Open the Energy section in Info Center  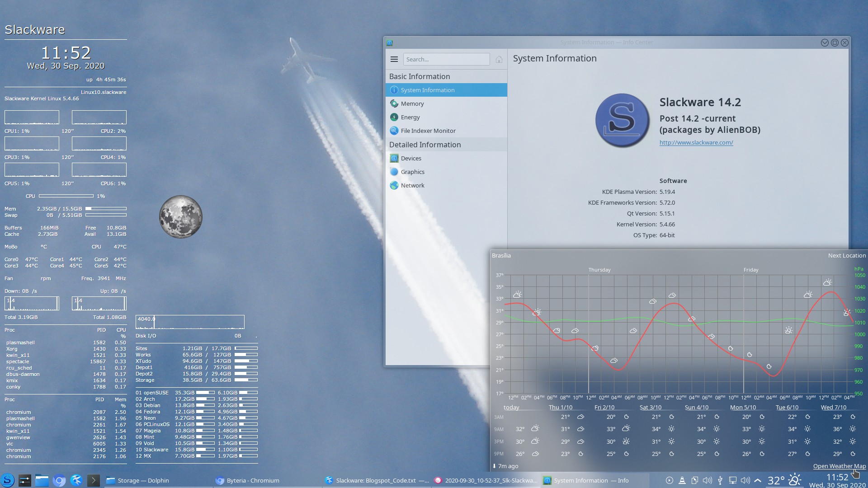[x=410, y=117]
